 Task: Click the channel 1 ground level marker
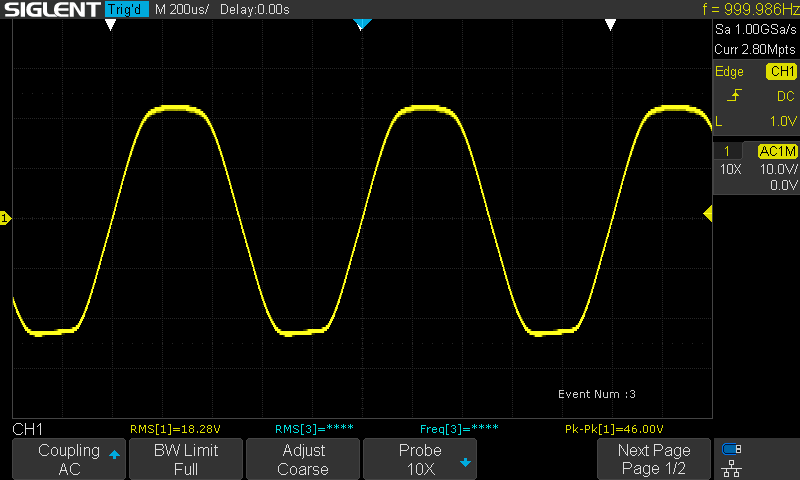tap(5, 218)
